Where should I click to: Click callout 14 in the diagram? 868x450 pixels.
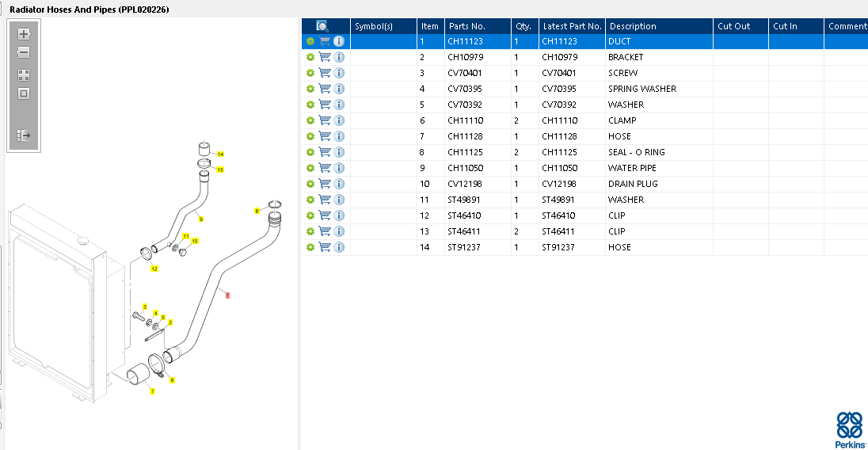[220, 154]
